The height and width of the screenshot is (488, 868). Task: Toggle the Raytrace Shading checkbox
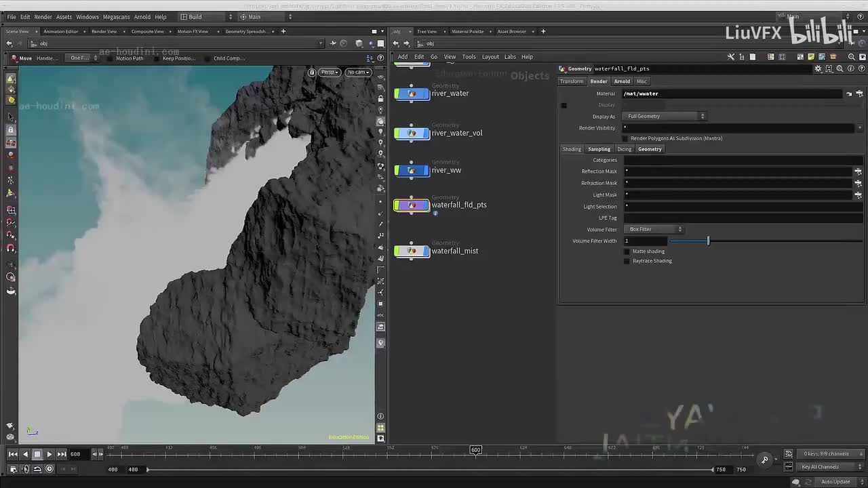click(x=627, y=261)
